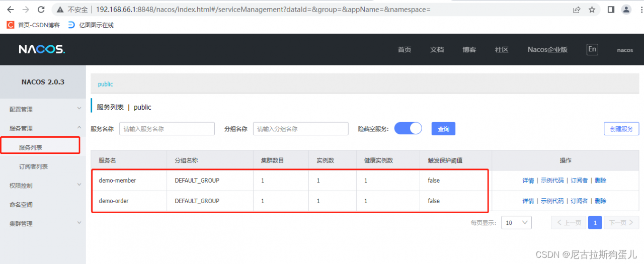Click the 服务名 column header
644x264 pixels.
click(x=108, y=160)
